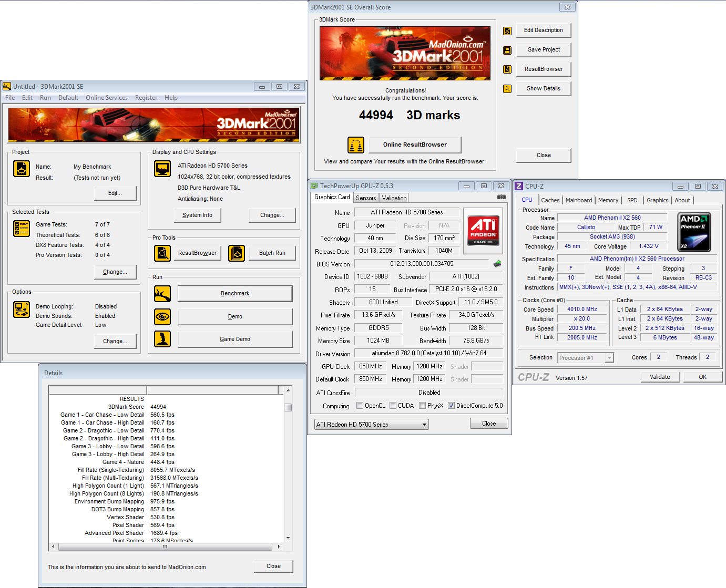This screenshot has width=726, height=588.
Task: Toggle the PhysX checkbox in GPU-Z
Action: [x=422, y=406]
